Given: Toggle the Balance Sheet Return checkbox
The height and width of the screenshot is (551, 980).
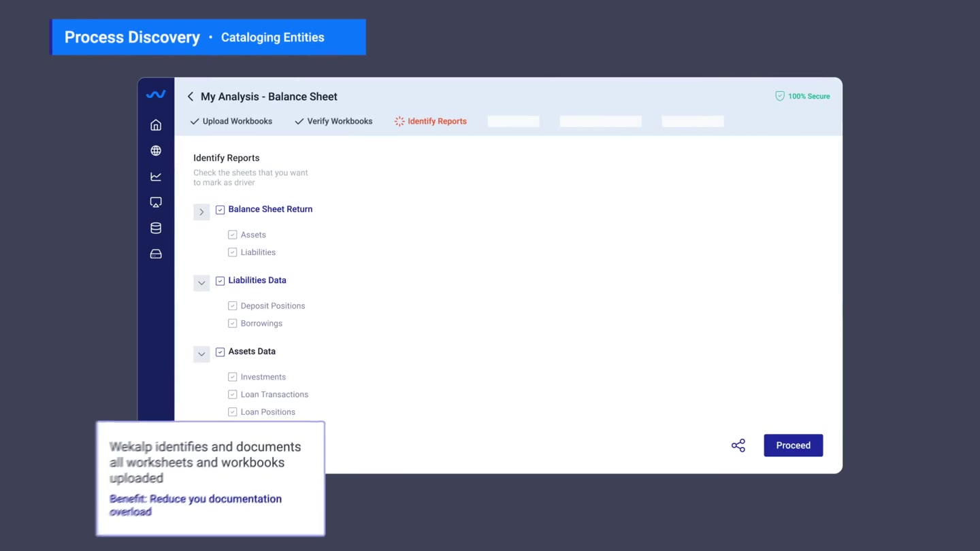Looking at the screenshot, I should 220,210.
